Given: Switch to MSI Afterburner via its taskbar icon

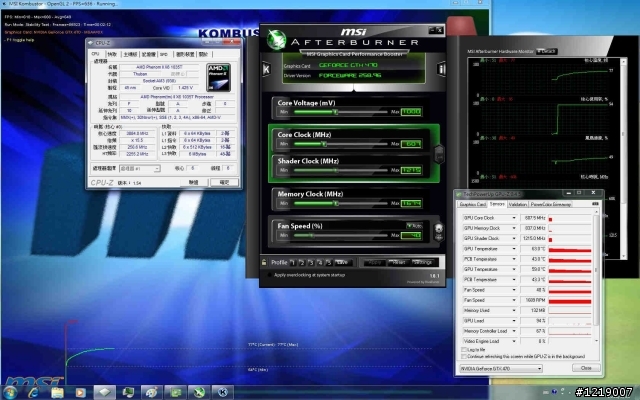Looking at the screenshot, I should [199, 393].
